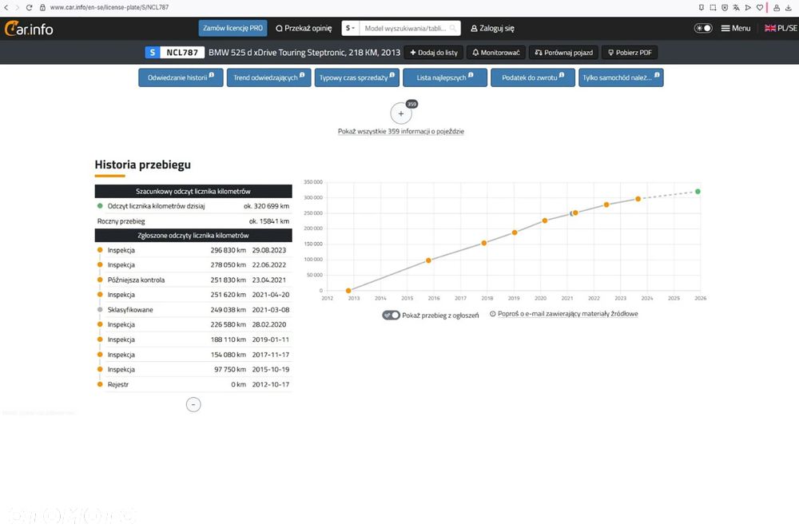
Task: Click the 2023 orange chart data point
Action: click(x=638, y=199)
